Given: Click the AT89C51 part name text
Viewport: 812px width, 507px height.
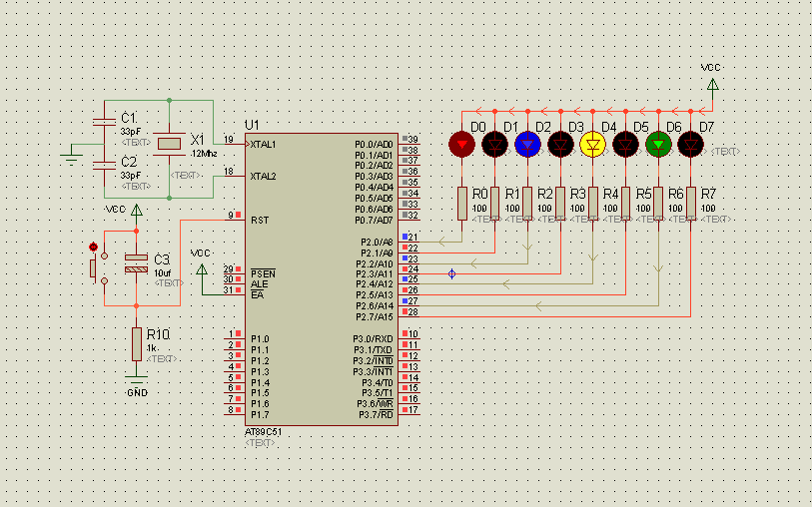Looking at the screenshot, I should [263, 431].
